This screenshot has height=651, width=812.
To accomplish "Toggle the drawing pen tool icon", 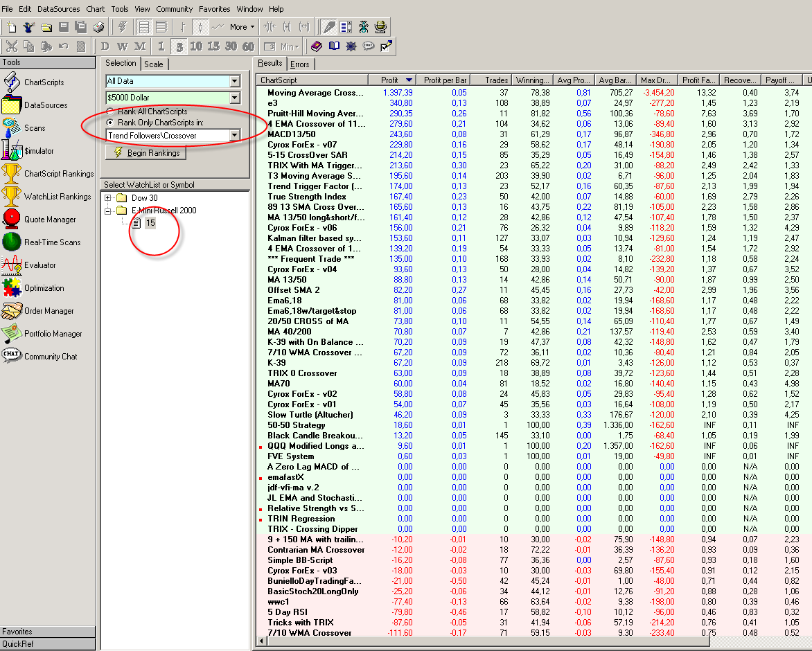I will coord(329,27).
